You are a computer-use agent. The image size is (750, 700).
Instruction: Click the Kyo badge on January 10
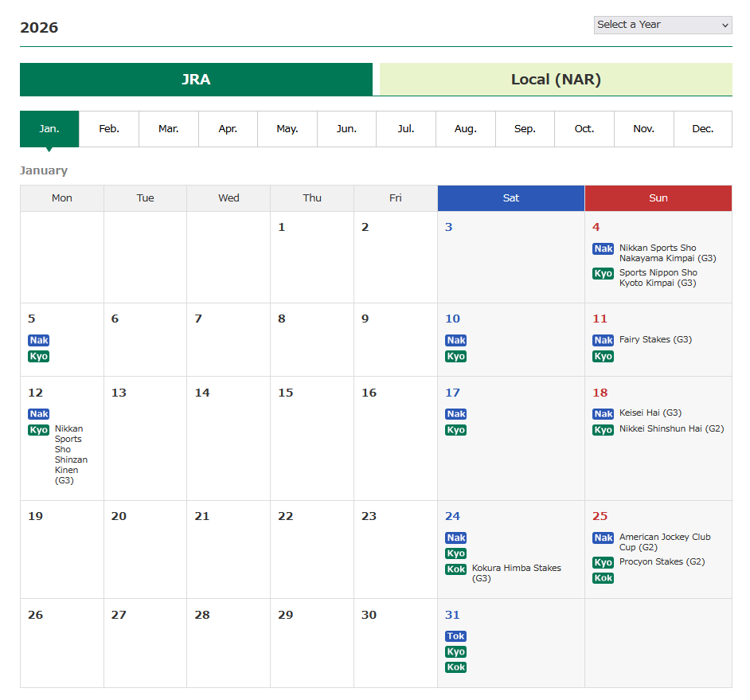tap(456, 357)
